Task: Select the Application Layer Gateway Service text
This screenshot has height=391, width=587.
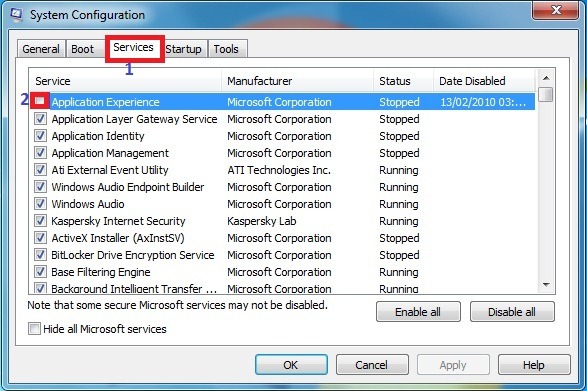Action: [134, 119]
